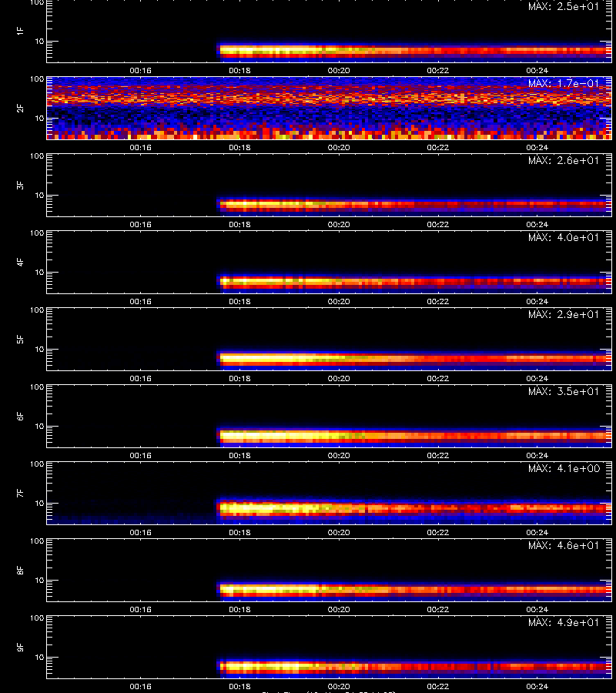Click the 00:22 tick label under the 5F panel
The width and height of the screenshot is (616, 693).
(438, 378)
